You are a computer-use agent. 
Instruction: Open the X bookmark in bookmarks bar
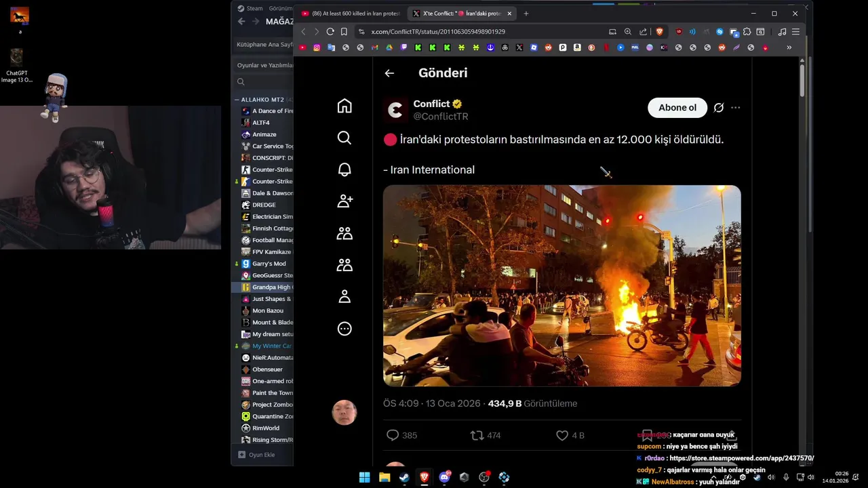pyautogui.click(x=519, y=47)
